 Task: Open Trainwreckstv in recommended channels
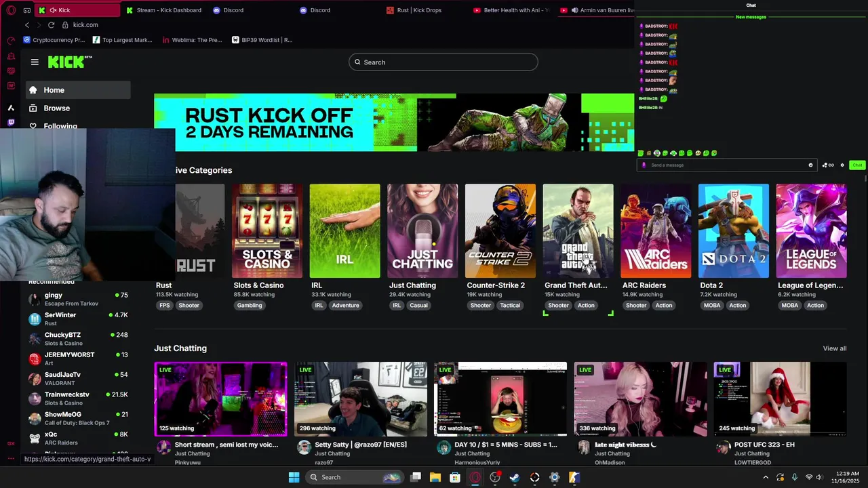coord(78,399)
